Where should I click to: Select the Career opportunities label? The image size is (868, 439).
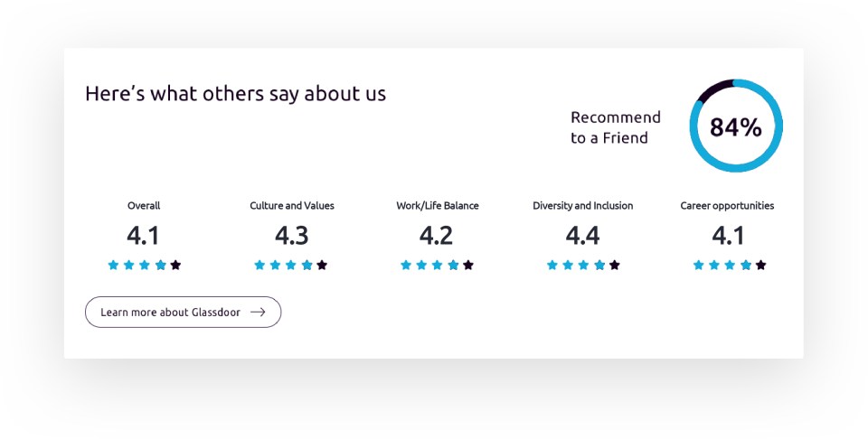727,206
